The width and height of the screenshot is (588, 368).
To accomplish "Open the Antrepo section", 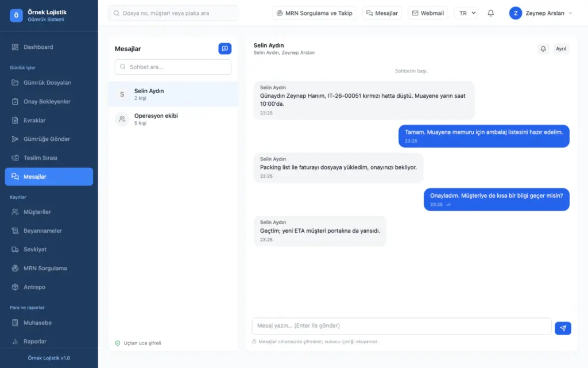I will (x=49, y=287).
